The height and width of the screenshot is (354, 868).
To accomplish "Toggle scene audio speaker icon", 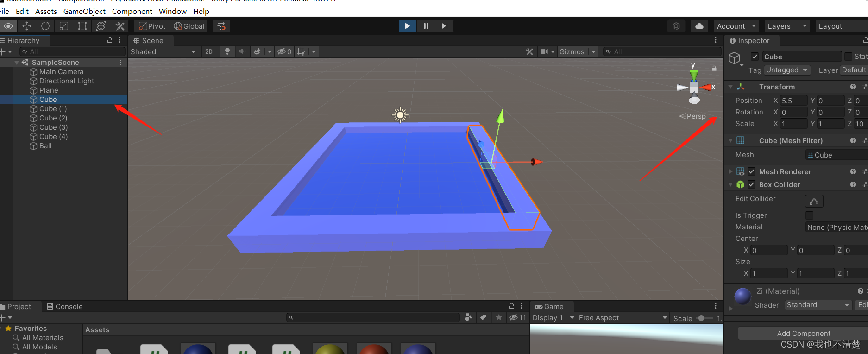I will 242,51.
